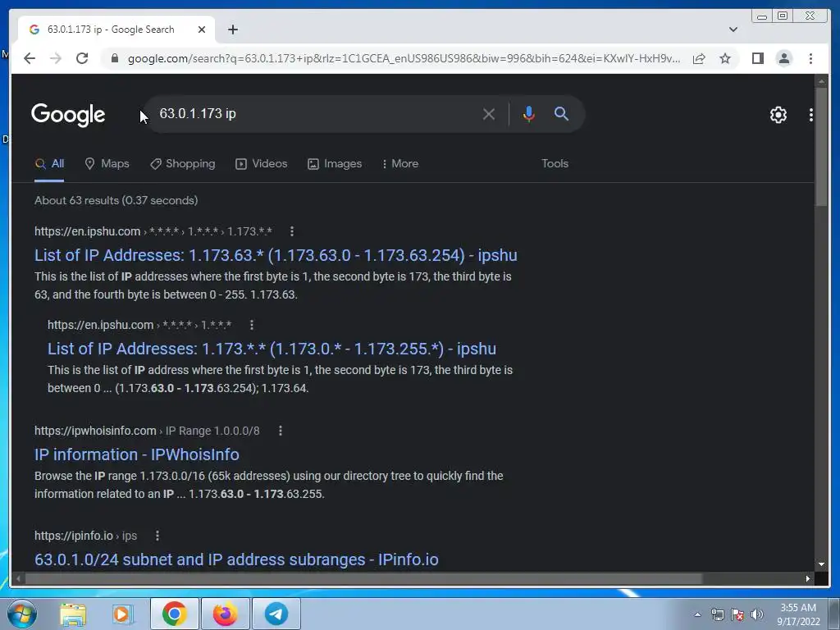Expand the More search categories menu
This screenshot has height=630, width=840.
click(x=400, y=164)
